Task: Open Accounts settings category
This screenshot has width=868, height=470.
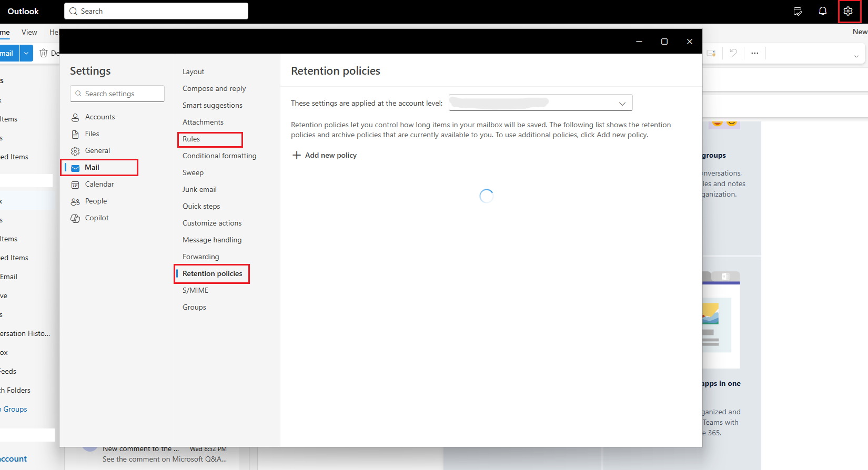Action: point(100,117)
